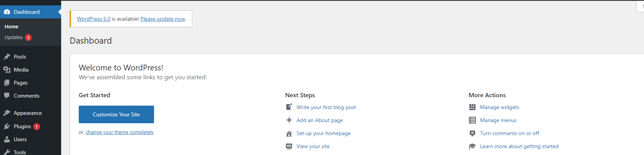
Task: Click the Media icon in sidebar
Action: (x=7, y=70)
